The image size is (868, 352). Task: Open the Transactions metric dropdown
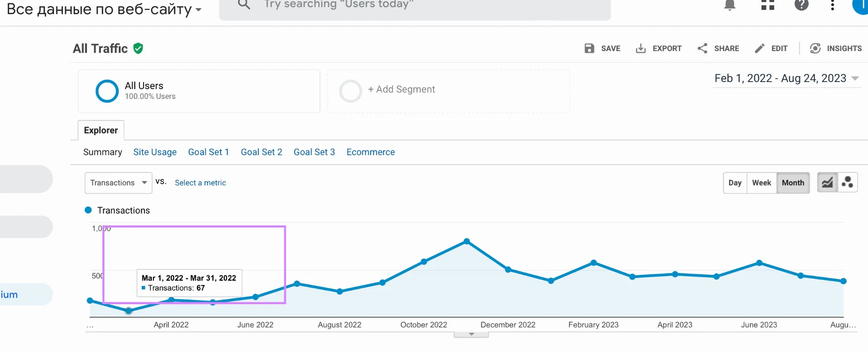(118, 183)
